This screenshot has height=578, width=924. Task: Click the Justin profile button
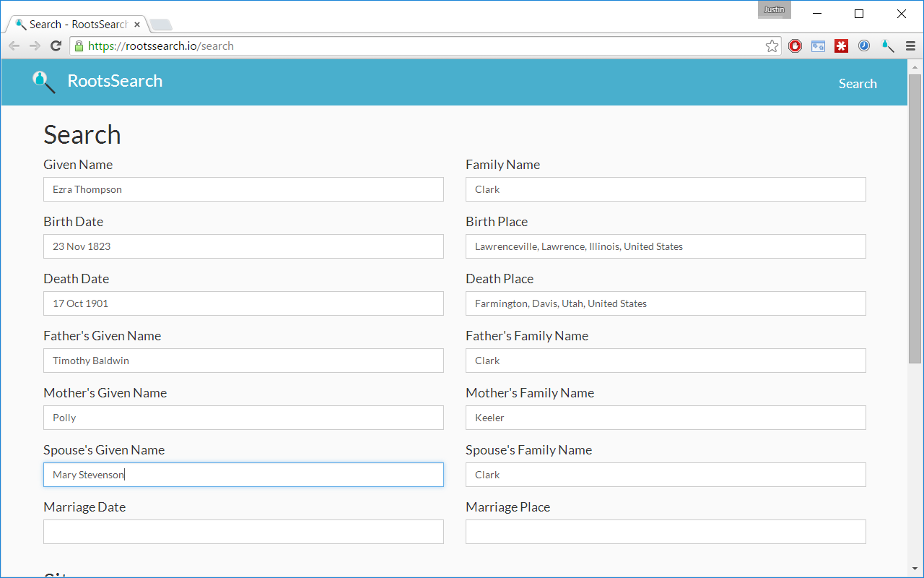[x=774, y=10]
